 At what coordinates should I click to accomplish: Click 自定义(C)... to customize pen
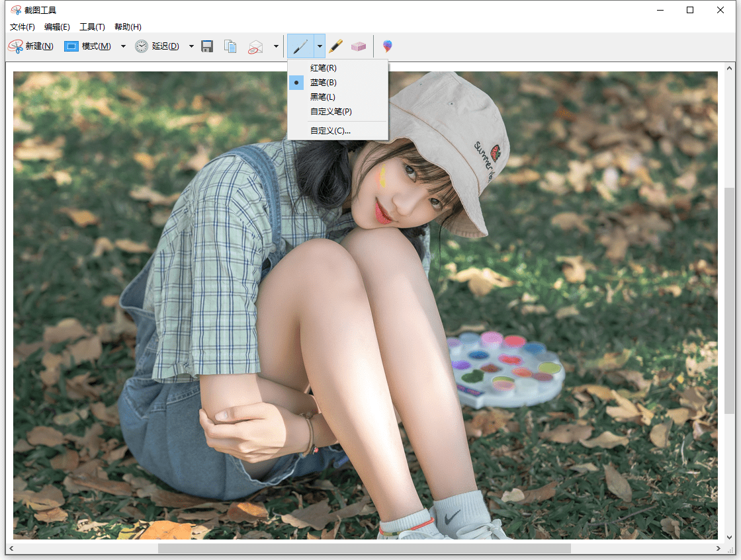331,131
